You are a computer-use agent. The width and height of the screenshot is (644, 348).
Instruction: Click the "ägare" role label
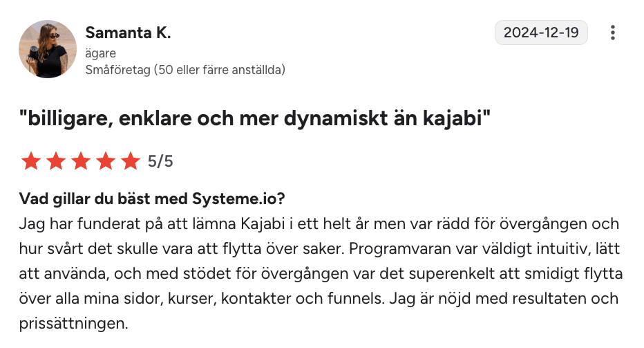[100, 53]
